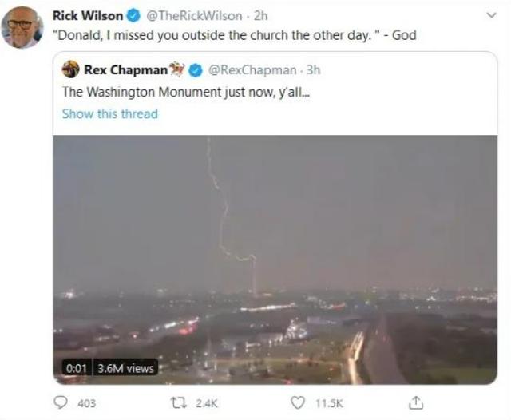Expand the tweet options chevron
511x420 pixels.
pos(492,15)
